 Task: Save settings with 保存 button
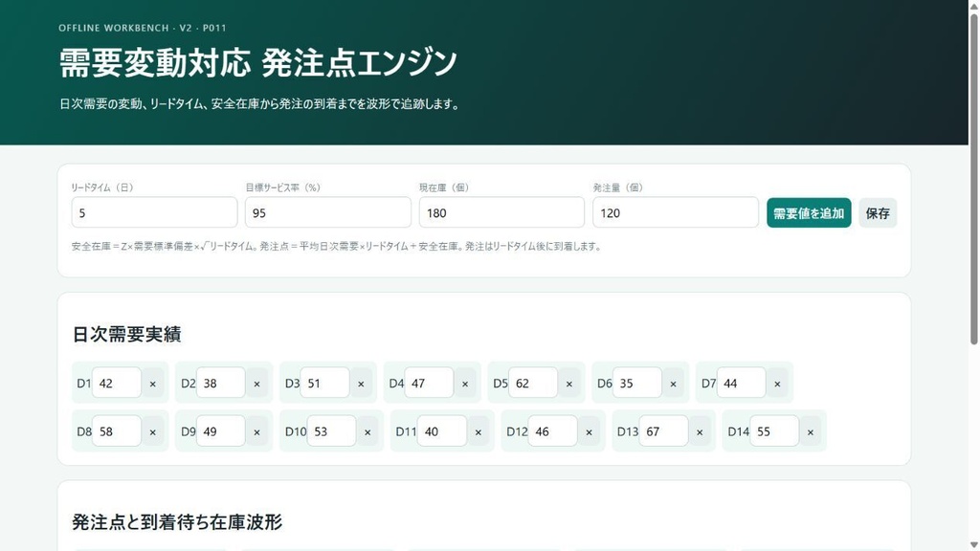pos(878,213)
